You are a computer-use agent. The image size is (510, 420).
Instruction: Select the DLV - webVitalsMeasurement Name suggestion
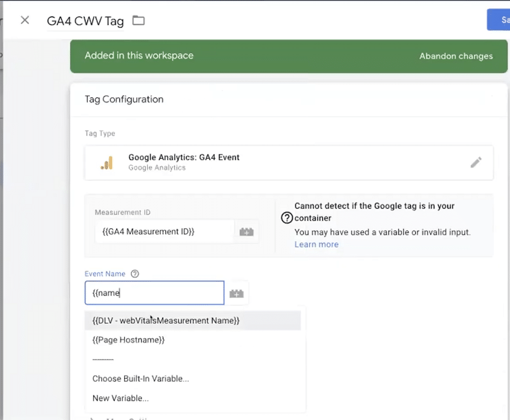(x=166, y=321)
